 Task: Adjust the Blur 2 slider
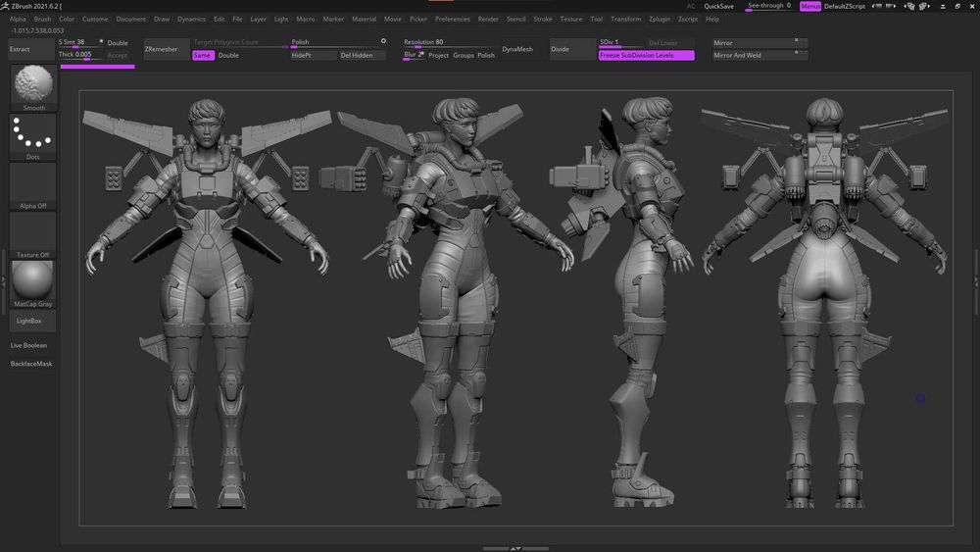414,55
